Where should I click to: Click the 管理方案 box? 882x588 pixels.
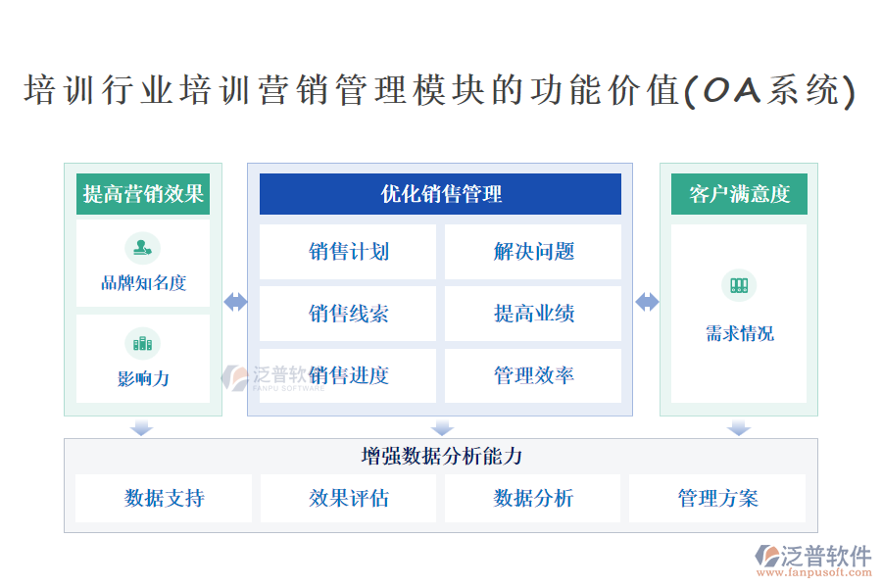tap(717, 498)
